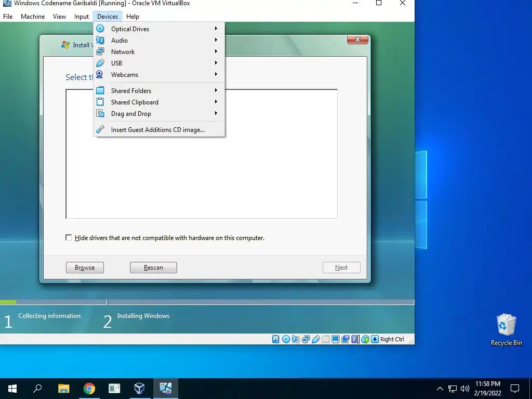Click the Windows Start button
Image resolution: width=532 pixels, height=399 pixels.
click(x=12, y=389)
